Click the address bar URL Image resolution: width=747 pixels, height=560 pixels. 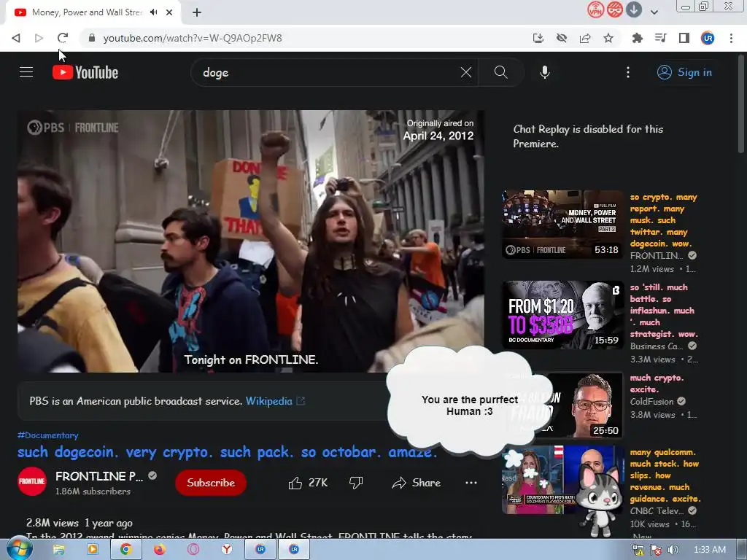point(193,38)
